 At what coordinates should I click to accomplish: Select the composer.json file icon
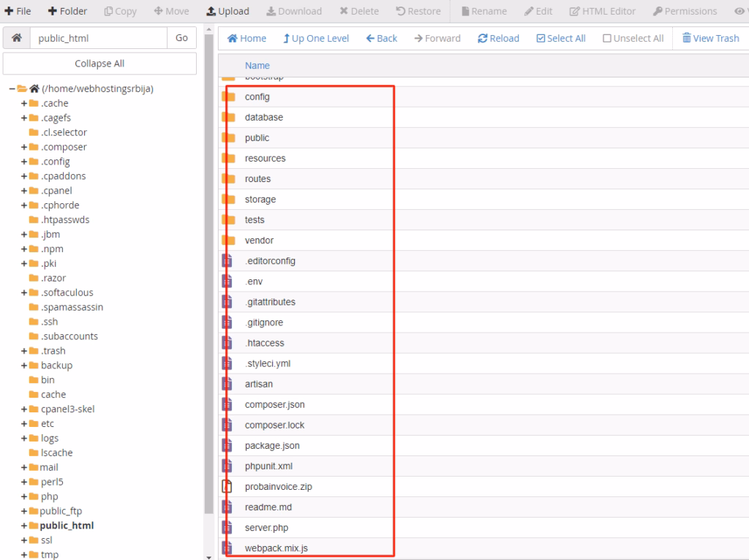point(227,405)
